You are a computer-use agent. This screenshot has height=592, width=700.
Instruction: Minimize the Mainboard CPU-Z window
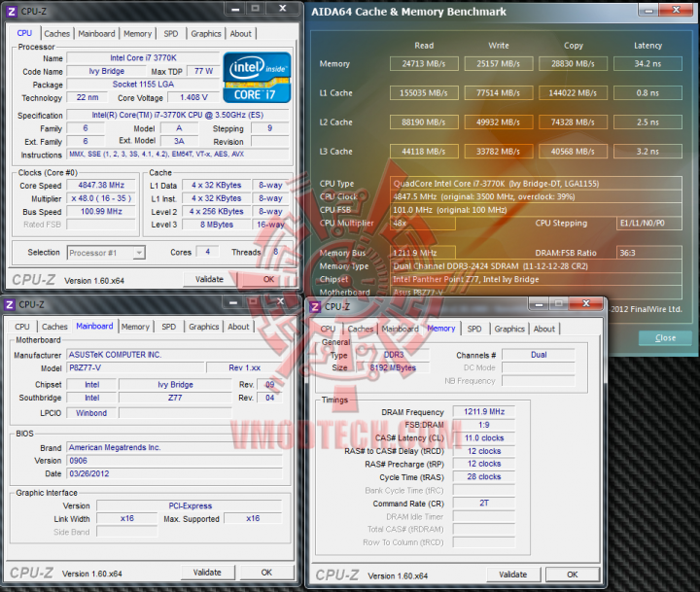(233, 302)
